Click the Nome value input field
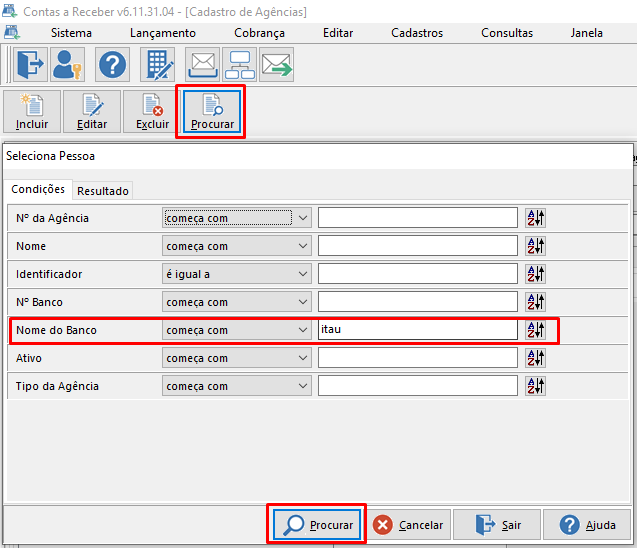The height and width of the screenshot is (548, 637). pos(418,246)
